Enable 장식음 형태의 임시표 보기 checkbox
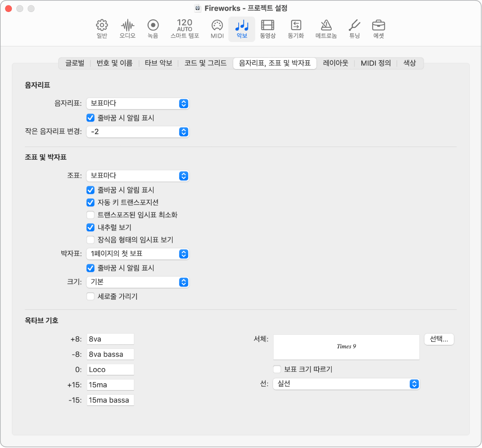The image size is (482, 448). point(90,240)
